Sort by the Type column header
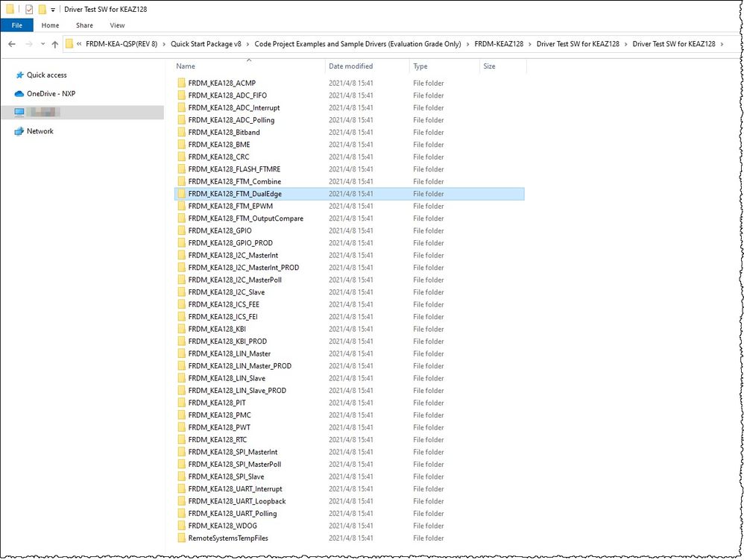The height and width of the screenshot is (560, 744). coord(420,66)
